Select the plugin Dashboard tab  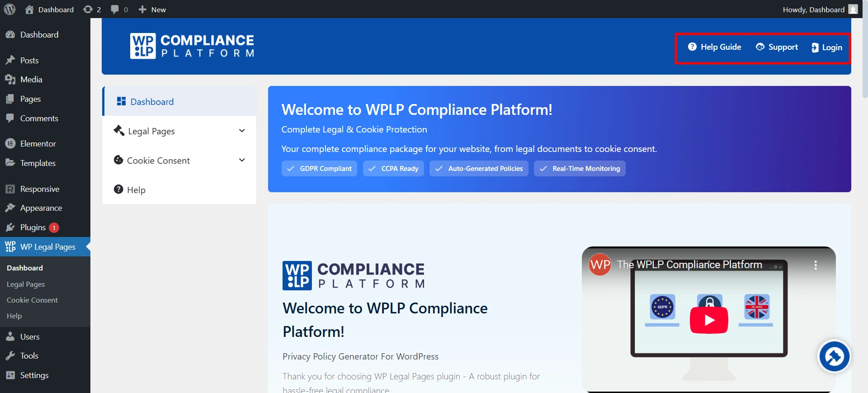click(179, 101)
